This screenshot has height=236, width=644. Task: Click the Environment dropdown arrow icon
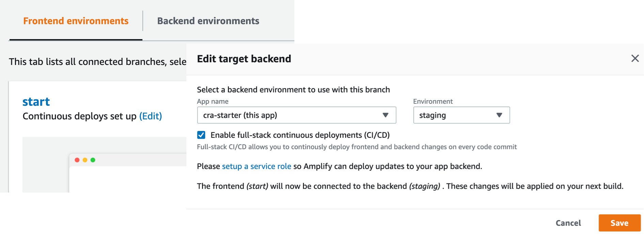click(499, 115)
